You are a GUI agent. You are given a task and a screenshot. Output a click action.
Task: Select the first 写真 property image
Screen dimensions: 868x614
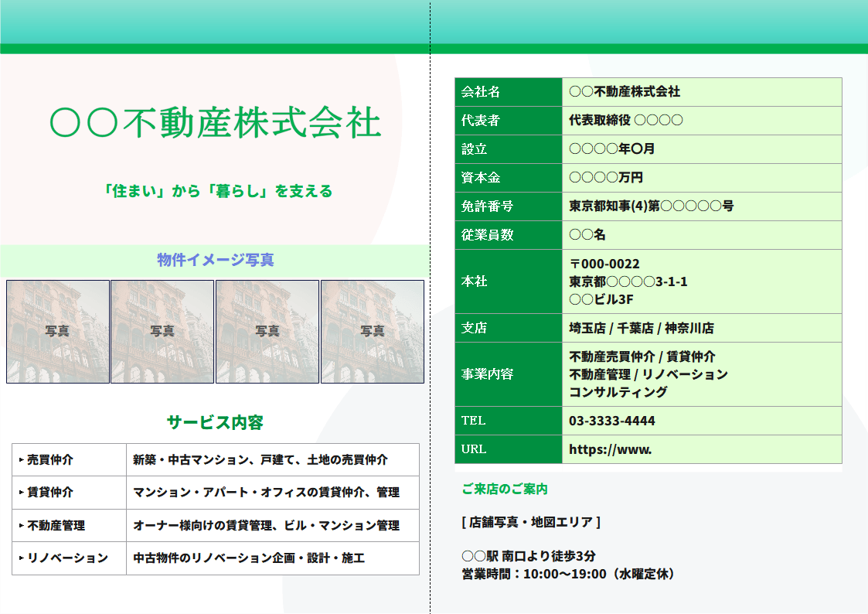point(58,331)
